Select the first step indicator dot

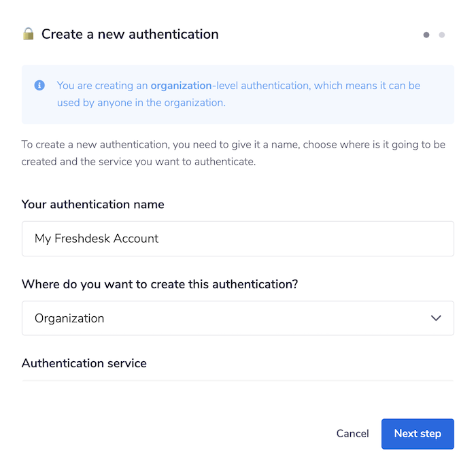[x=426, y=35]
